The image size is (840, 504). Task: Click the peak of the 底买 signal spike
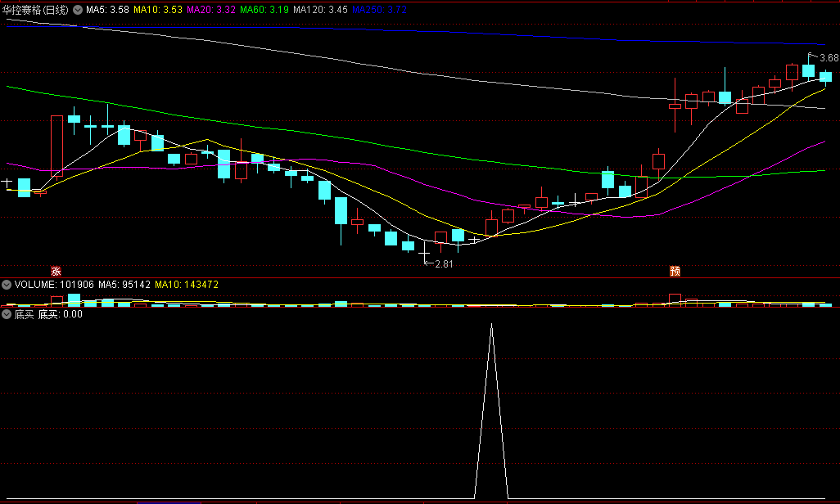point(492,324)
